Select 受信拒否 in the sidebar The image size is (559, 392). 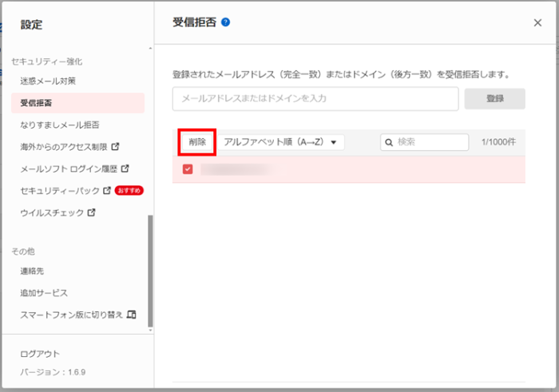pyautogui.click(x=37, y=103)
